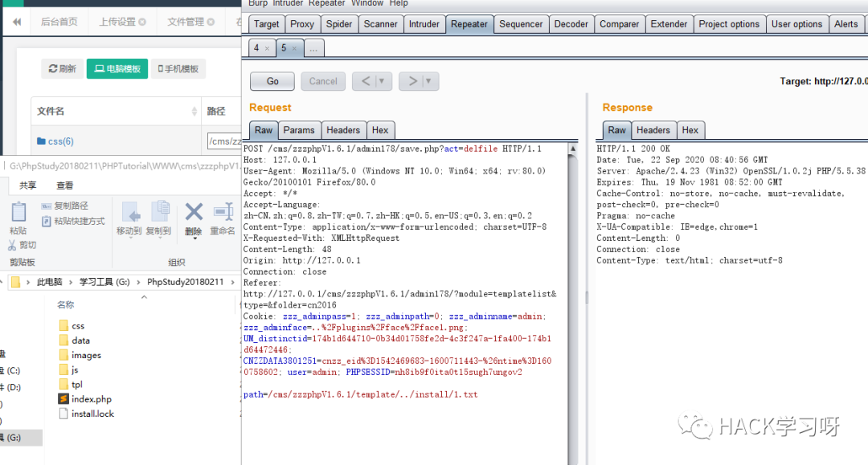The image size is (868, 465).
Task: Open the dropdown arrow under 删除
Action: [194, 239]
